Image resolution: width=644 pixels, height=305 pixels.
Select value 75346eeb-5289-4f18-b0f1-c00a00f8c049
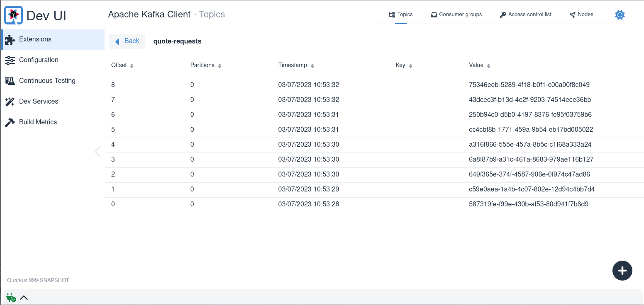click(x=529, y=85)
